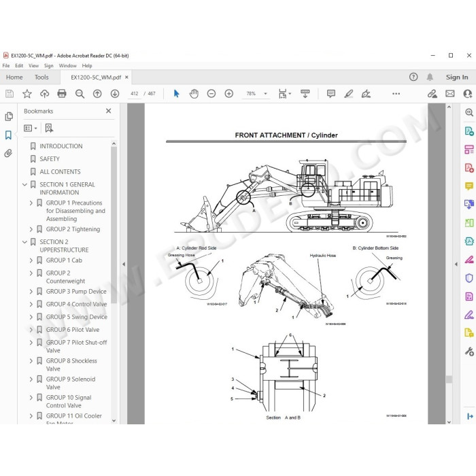Open the bookmark options list dropdown

pyautogui.click(x=31, y=128)
